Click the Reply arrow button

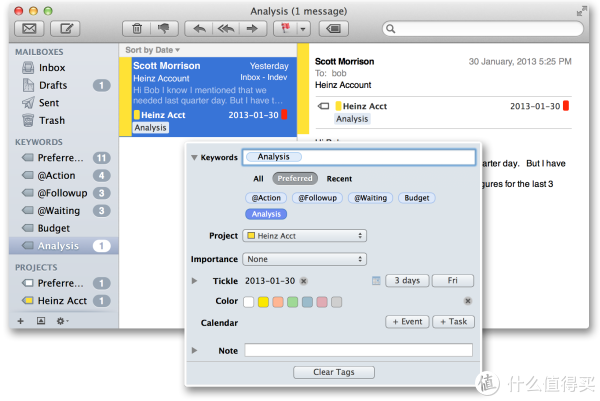coord(200,28)
